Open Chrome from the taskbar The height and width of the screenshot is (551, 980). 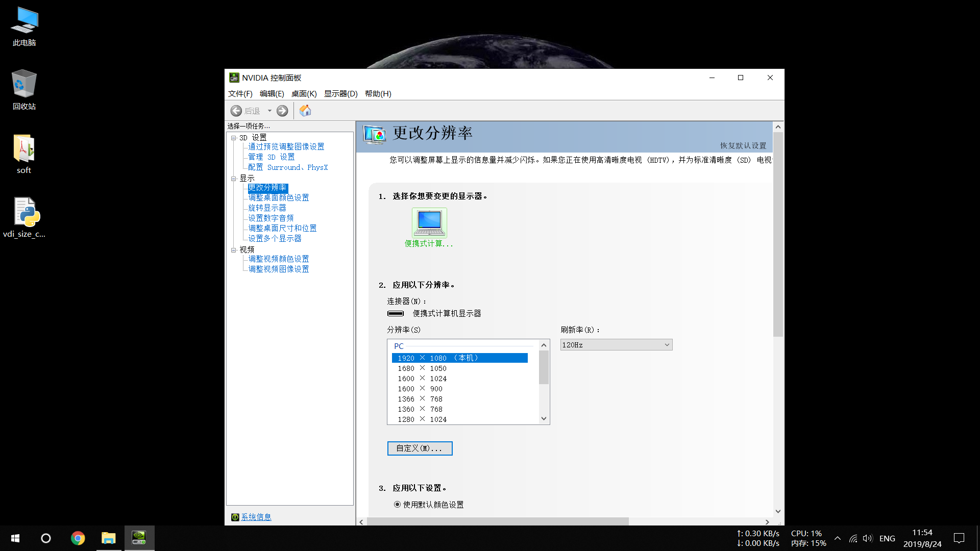point(78,538)
